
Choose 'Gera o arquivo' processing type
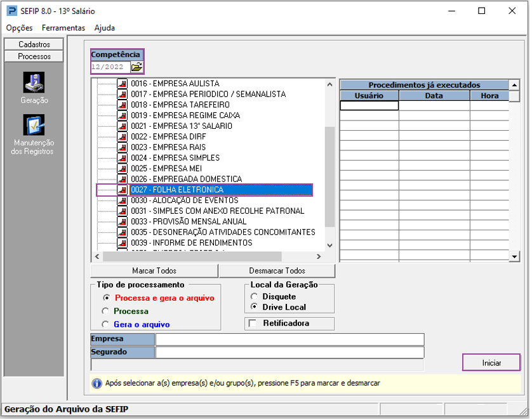106,325
